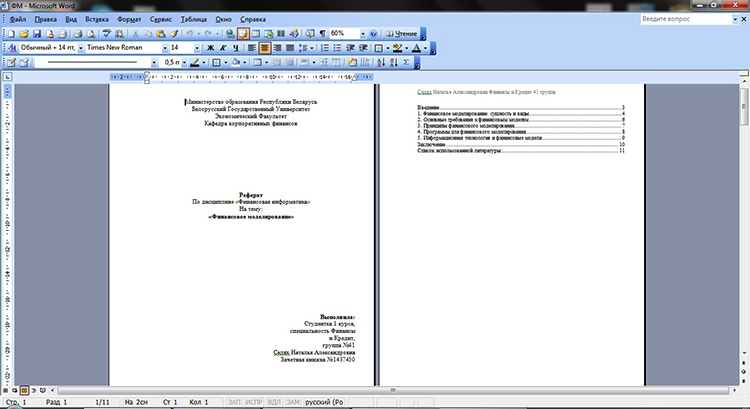Toggle underline formatting (Ч)
Viewport: 750px width, 409px height.
[x=236, y=48]
